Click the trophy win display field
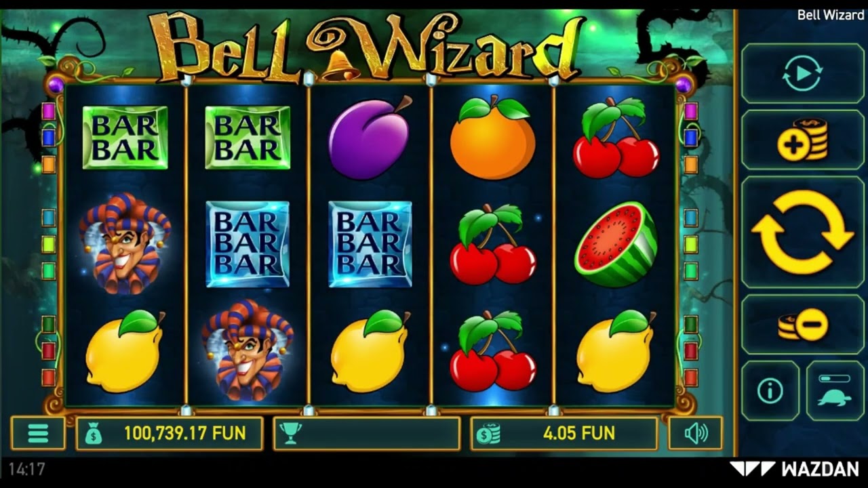 [x=367, y=434]
